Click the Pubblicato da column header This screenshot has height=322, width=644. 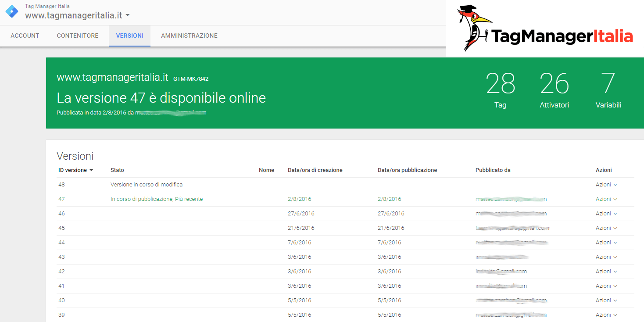[493, 170]
